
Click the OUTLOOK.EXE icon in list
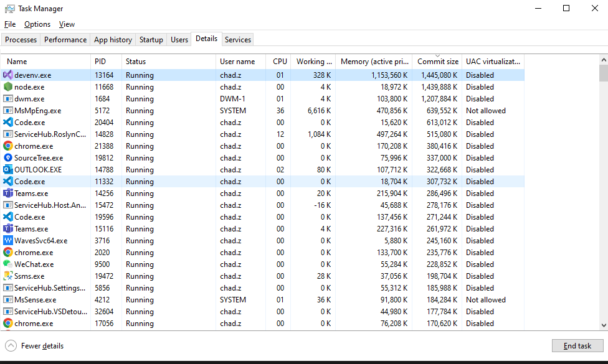pos(8,170)
